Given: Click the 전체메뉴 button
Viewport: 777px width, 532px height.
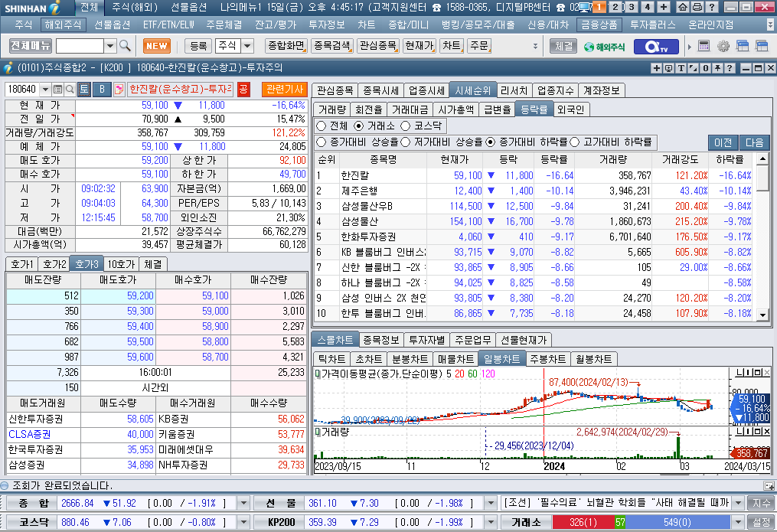Looking at the screenshot, I should click(x=31, y=46).
